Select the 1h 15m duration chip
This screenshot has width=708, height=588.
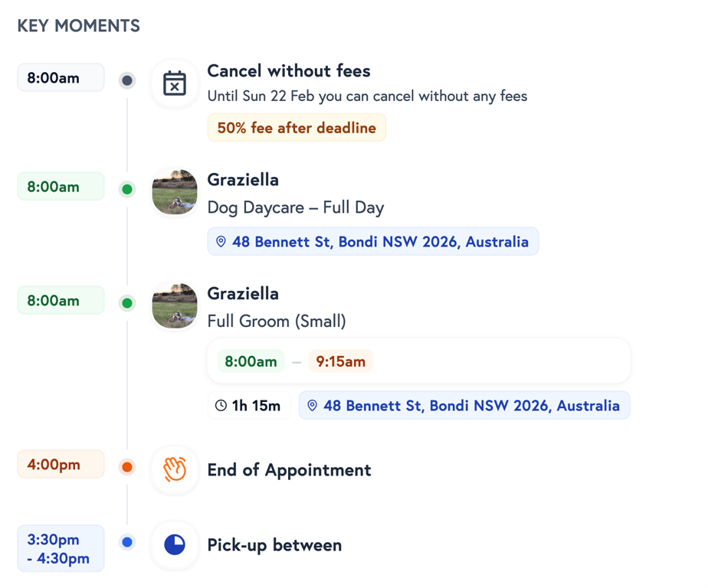248,405
